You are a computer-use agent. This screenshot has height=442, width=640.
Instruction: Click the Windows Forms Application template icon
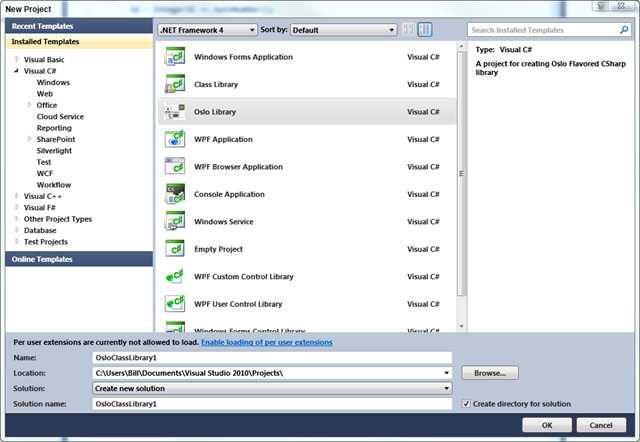tap(175, 57)
